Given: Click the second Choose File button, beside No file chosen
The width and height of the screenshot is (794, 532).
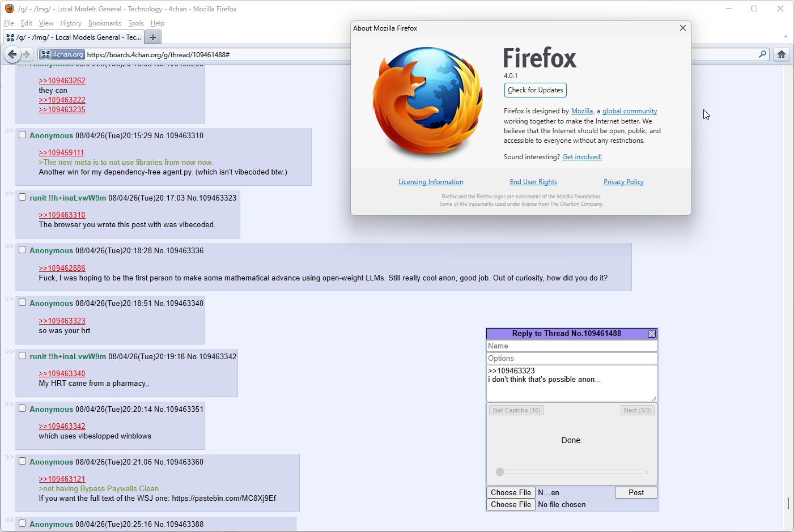Looking at the screenshot, I should [511, 505].
